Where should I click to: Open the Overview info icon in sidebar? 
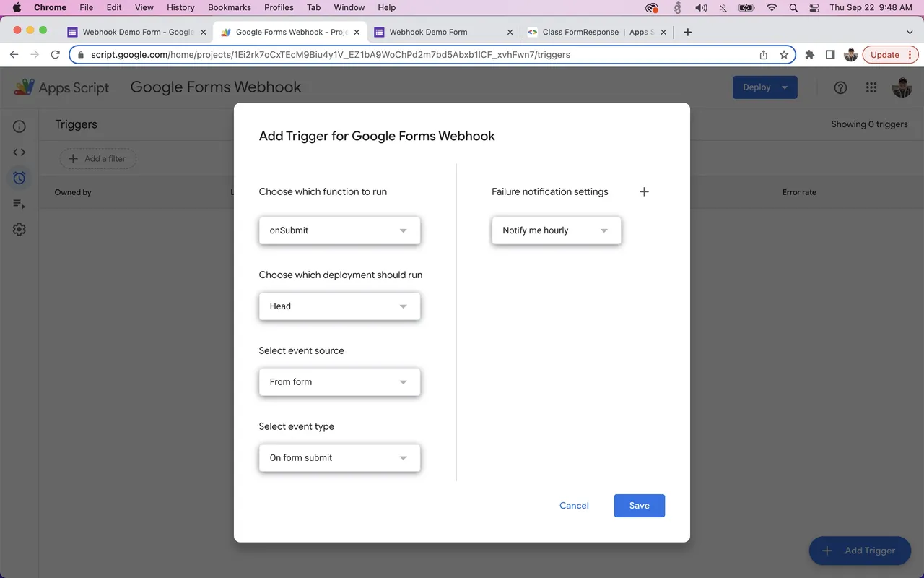click(19, 126)
